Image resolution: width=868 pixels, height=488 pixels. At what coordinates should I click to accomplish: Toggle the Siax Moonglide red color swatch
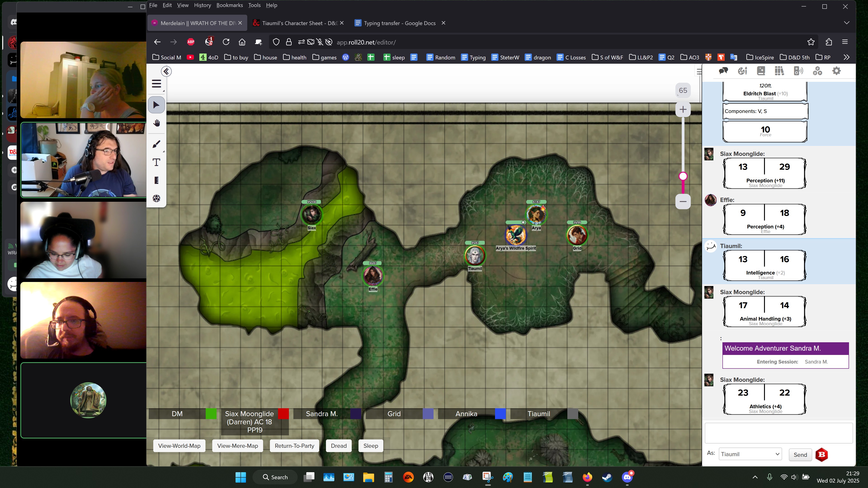point(283,414)
